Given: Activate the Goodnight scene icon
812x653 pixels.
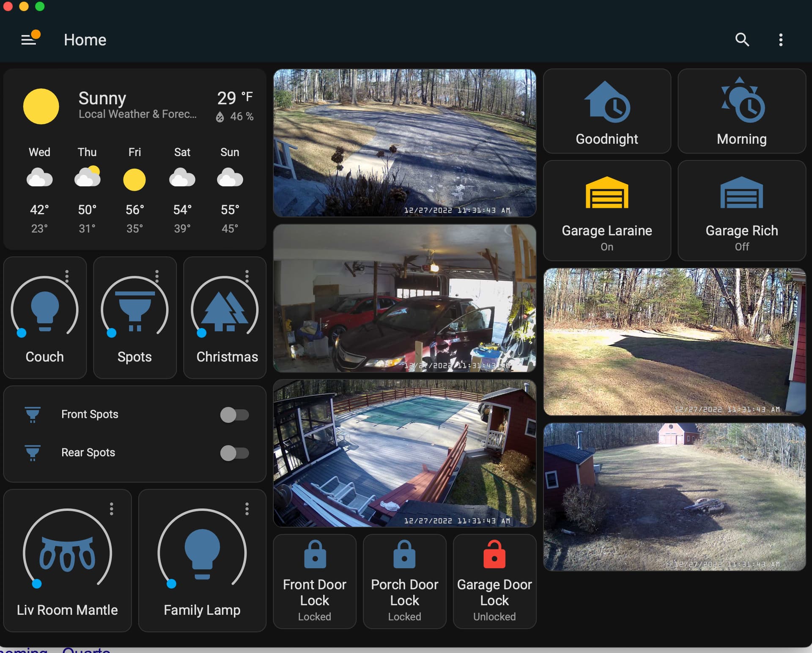Looking at the screenshot, I should coord(607,103).
